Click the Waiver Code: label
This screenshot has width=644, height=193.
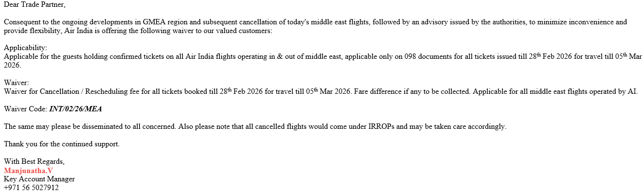[x=25, y=109]
